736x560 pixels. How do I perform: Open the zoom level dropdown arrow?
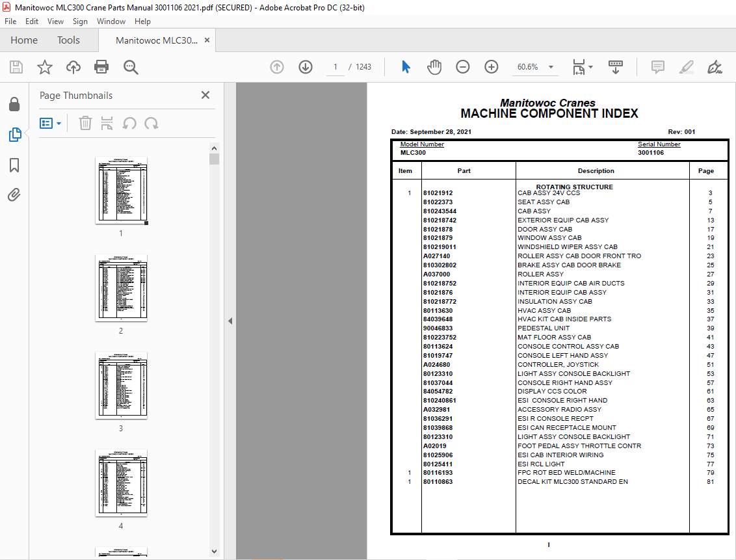tap(551, 67)
